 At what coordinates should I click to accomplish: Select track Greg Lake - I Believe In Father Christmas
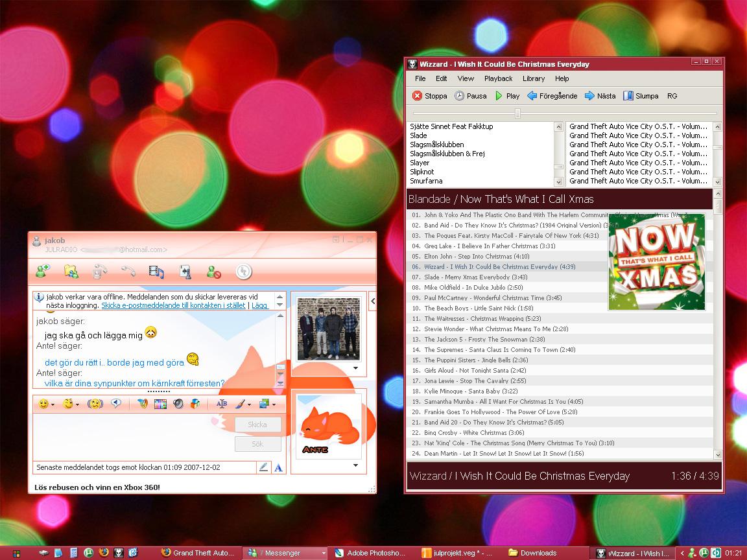click(x=484, y=246)
